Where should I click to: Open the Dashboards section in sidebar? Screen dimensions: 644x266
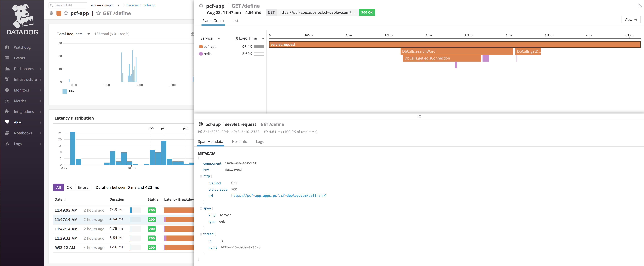[24, 69]
